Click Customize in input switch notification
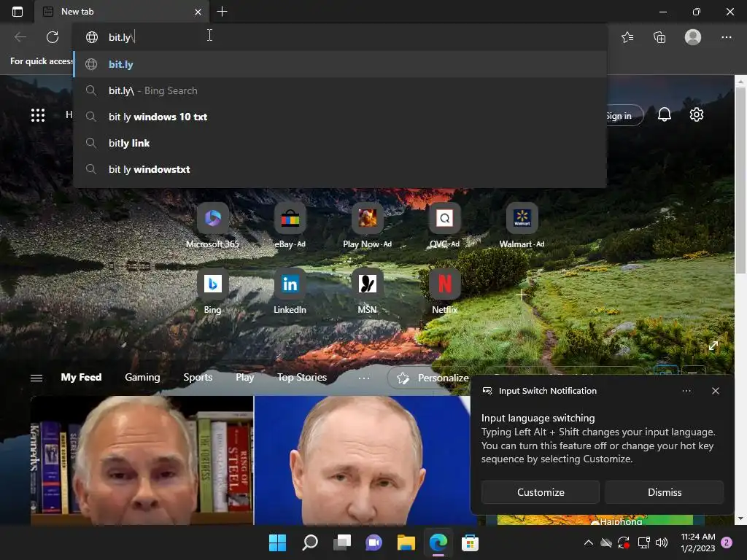The width and height of the screenshot is (747, 560). tap(541, 492)
